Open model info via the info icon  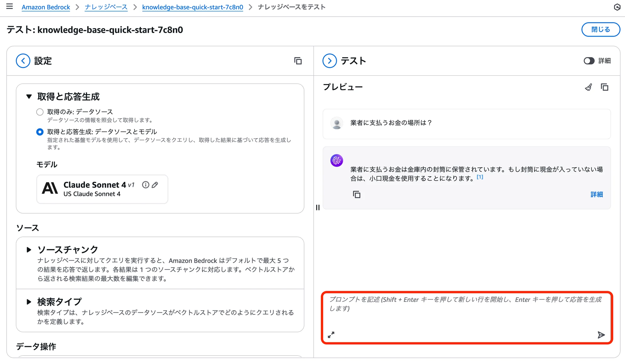pyautogui.click(x=145, y=185)
